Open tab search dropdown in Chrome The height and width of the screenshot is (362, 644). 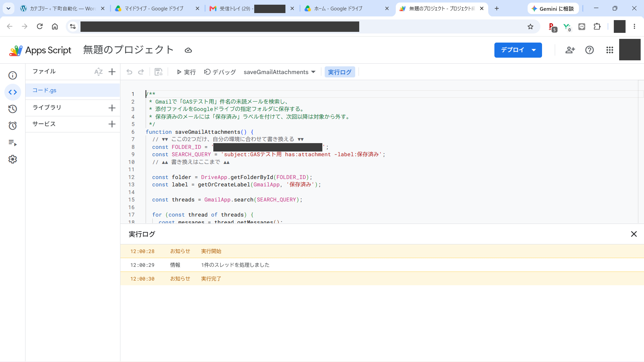pos(8,8)
